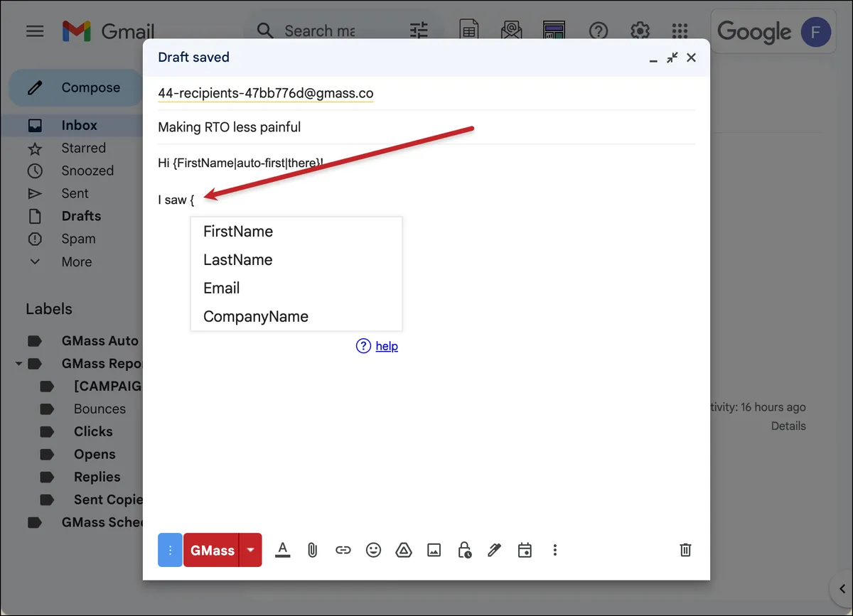Open Details link for account activity

[788, 426]
